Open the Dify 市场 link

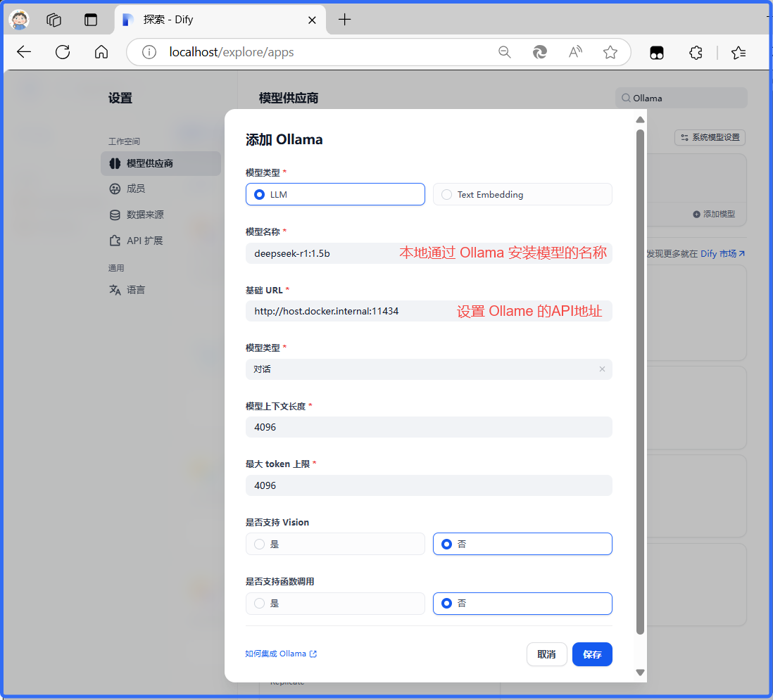click(722, 254)
